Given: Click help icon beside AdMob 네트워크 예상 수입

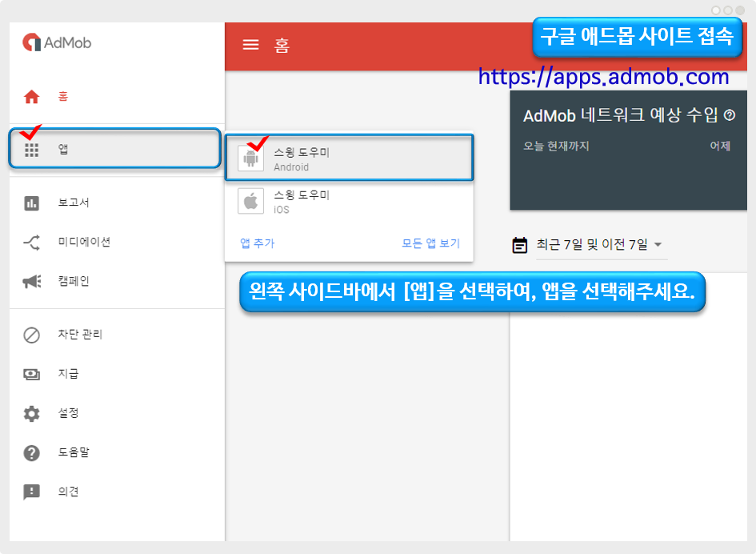Looking at the screenshot, I should click(x=729, y=115).
